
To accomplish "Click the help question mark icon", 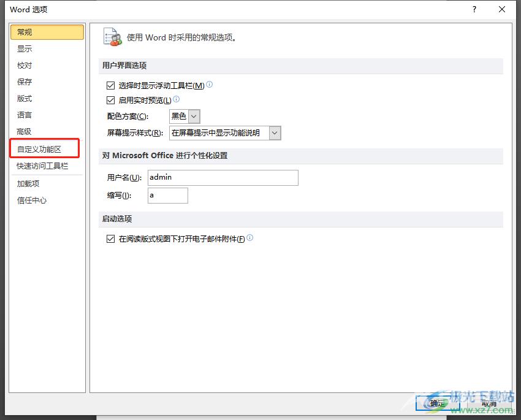I will [x=474, y=9].
